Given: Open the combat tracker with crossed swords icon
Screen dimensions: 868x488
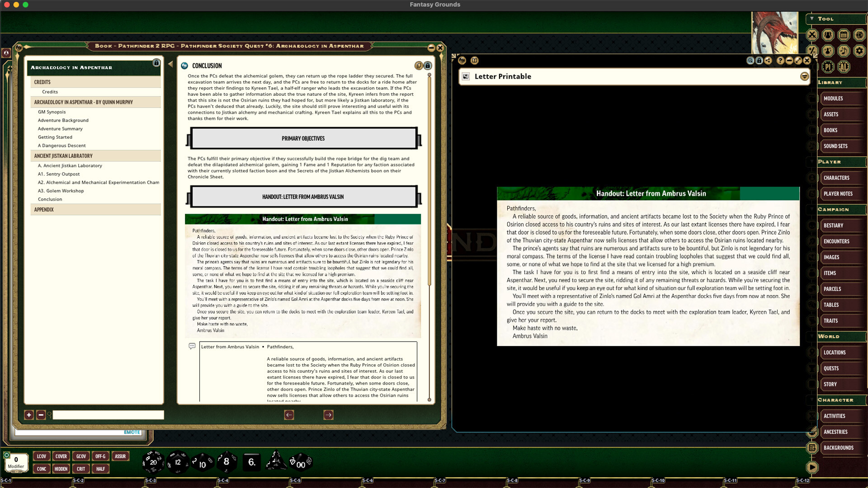Looking at the screenshot, I should (x=812, y=35).
